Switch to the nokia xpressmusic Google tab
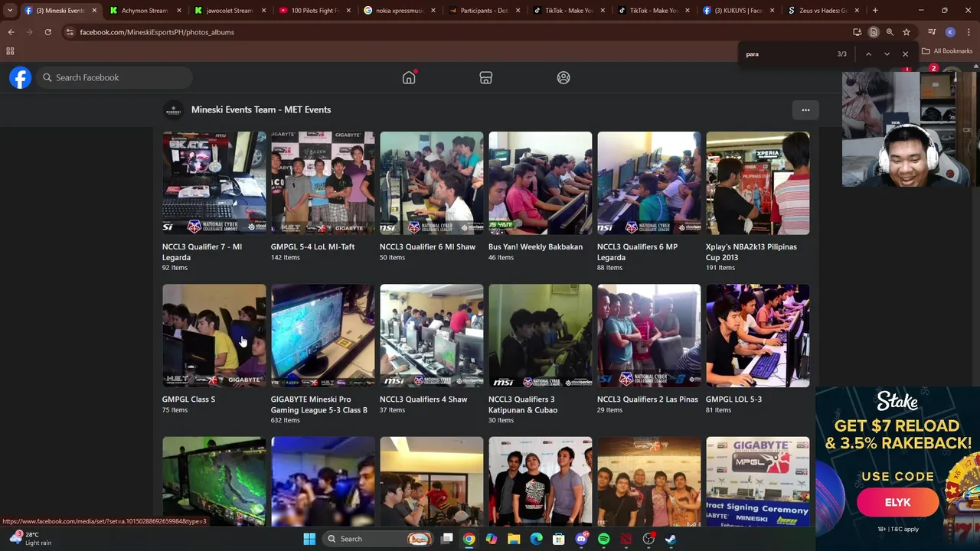980x551 pixels. (399, 11)
